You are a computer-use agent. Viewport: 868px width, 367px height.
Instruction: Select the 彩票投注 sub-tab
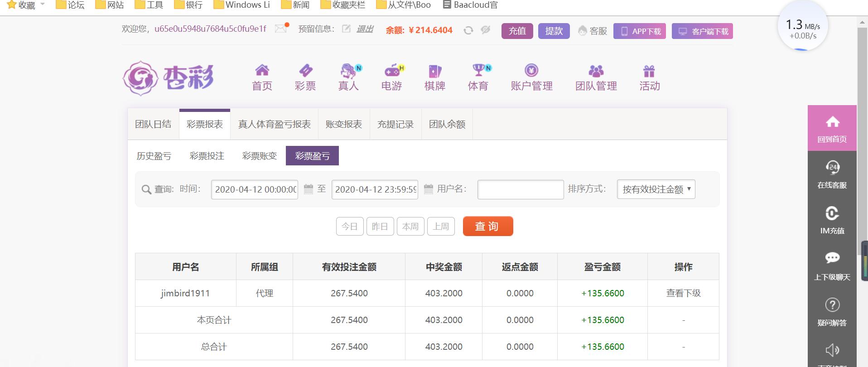[207, 156]
